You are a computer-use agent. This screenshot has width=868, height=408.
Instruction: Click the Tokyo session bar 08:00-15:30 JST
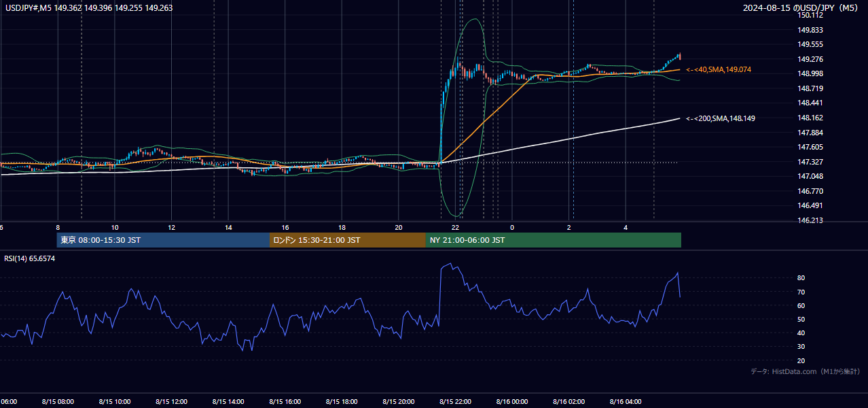pos(163,240)
